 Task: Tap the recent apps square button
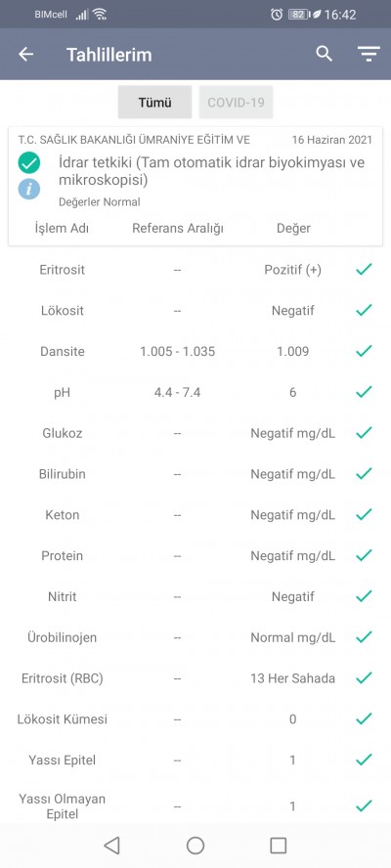click(278, 846)
